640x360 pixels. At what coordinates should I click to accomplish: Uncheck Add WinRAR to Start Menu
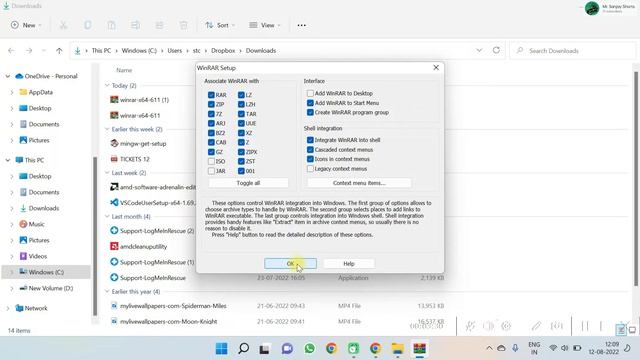[310, 103]
